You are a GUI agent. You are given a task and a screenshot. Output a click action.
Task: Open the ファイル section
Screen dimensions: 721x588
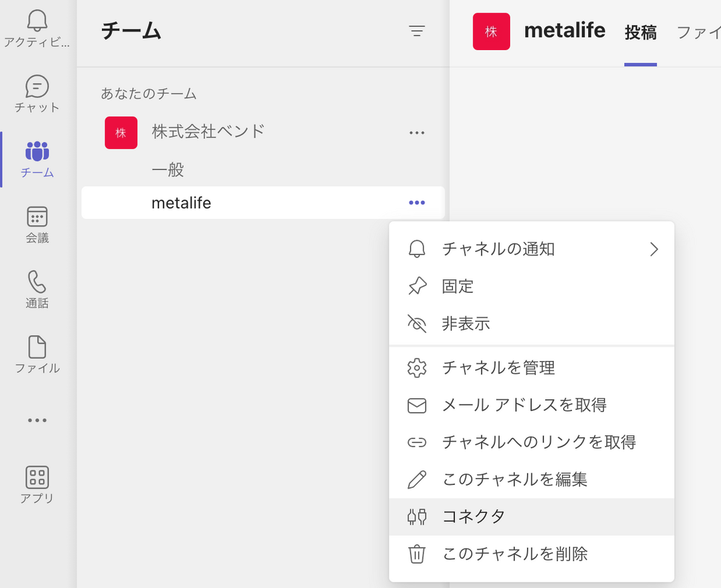pyautogui.click(x=37, y=355)
